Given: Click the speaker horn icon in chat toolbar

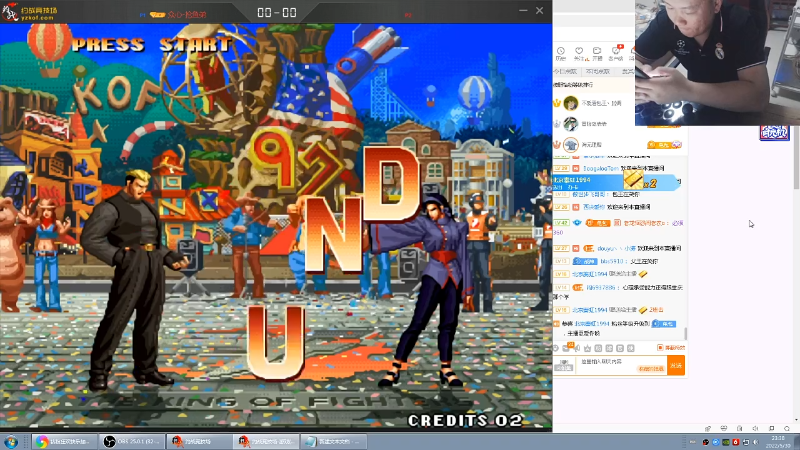Looking at the screenshot, I should pos(577,348).
